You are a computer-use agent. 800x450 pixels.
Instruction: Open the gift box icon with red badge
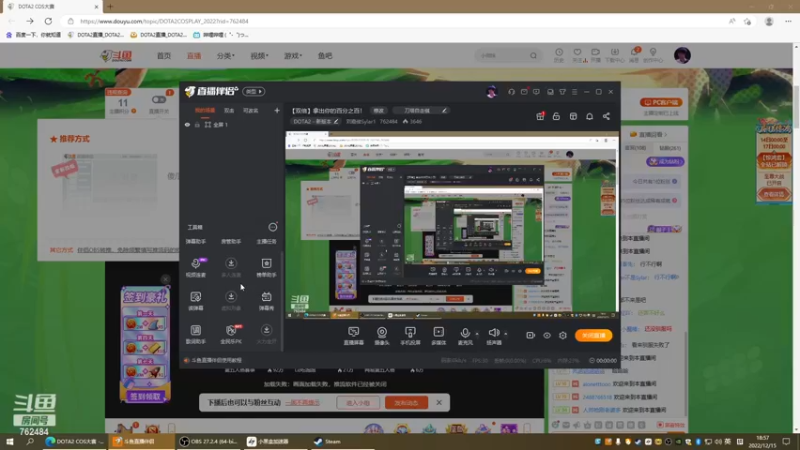point(540,116)
